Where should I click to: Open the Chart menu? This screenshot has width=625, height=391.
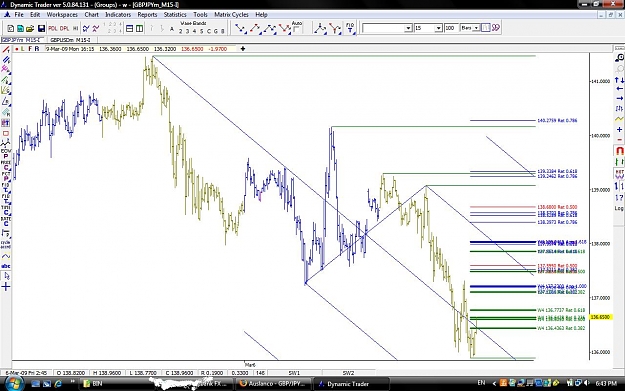pos(91,14)
